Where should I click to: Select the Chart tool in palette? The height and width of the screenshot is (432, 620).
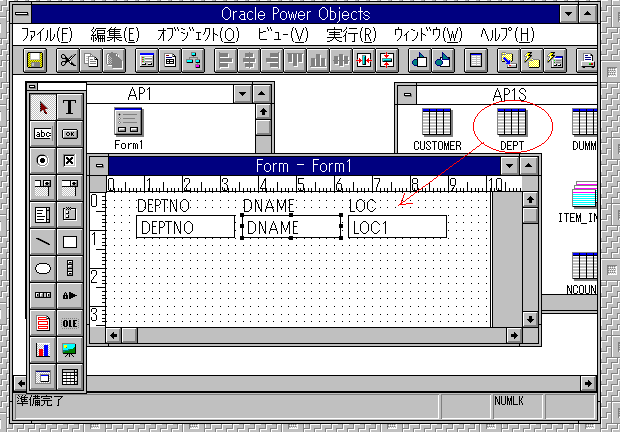[x=43, y=350]
